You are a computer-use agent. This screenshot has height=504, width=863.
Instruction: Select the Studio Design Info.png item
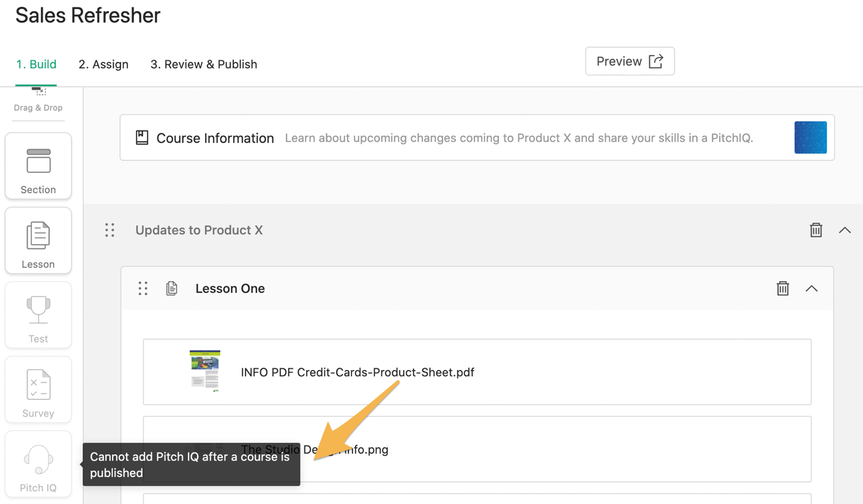click(x=477, y=450)
